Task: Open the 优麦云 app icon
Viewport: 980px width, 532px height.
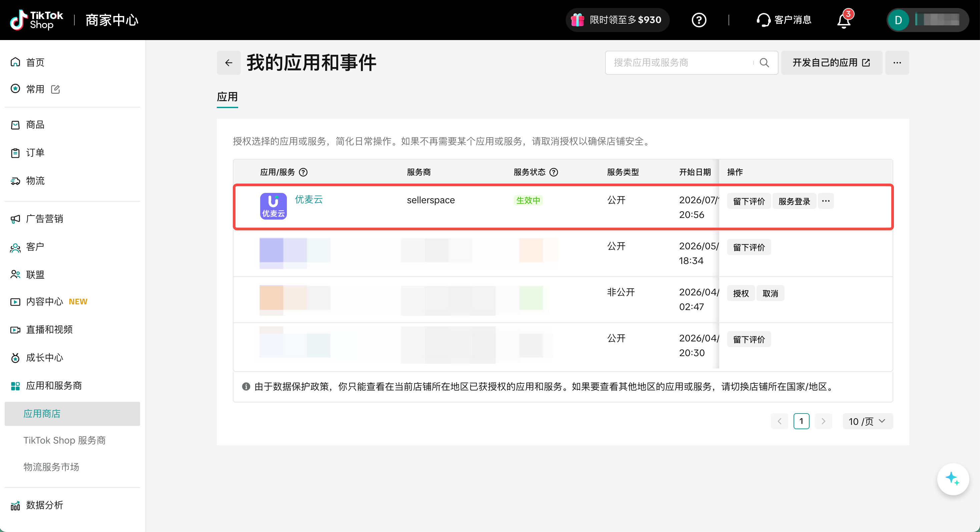Action: pos(273,206)
